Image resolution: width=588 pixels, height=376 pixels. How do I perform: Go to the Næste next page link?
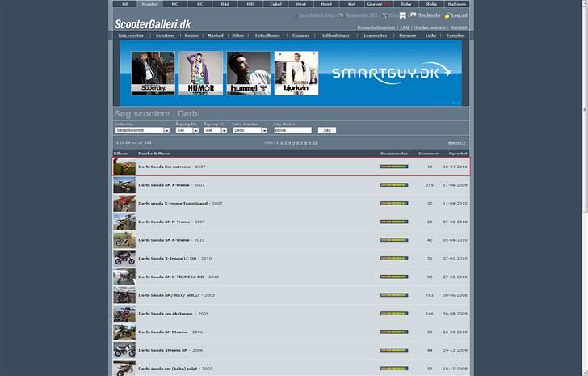(x=456, y=142)
